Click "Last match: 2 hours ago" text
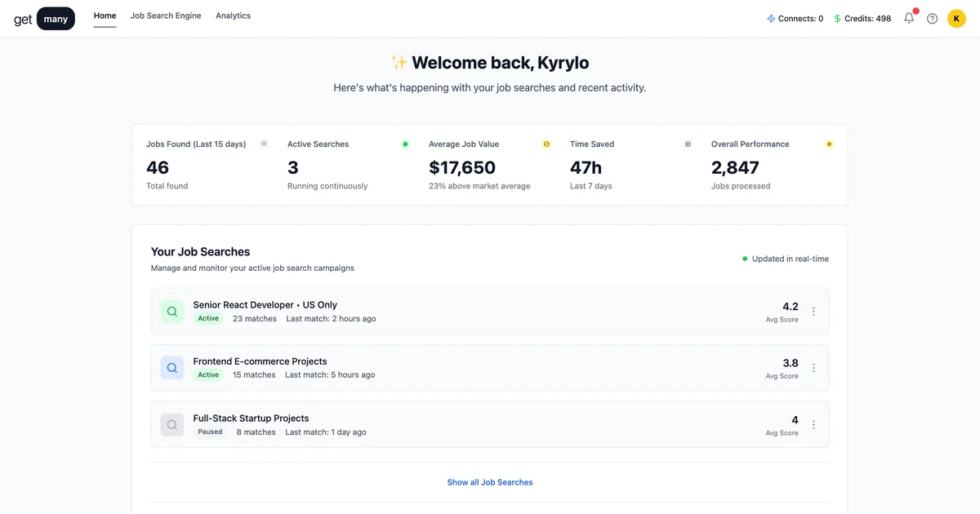 tap(331, 318)
